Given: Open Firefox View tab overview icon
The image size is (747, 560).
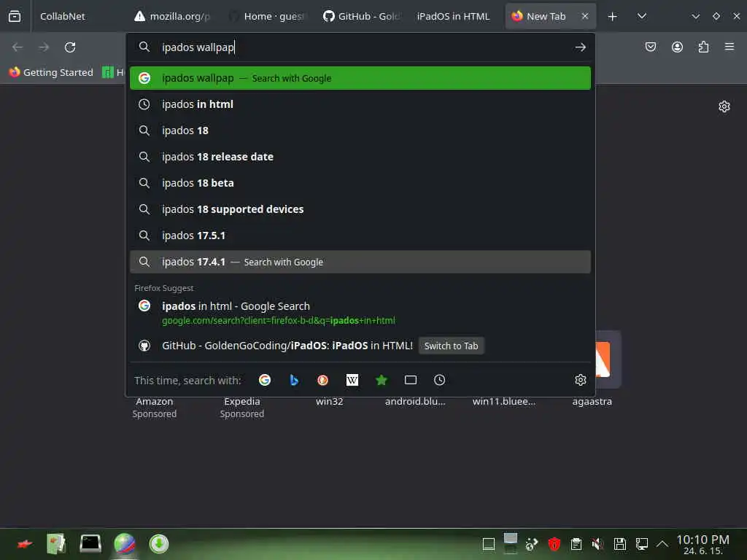Looking at the screenshot, I should (15, 16).
